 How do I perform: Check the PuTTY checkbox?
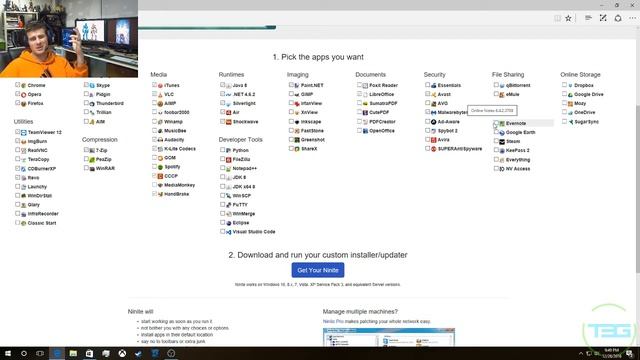click(x=222, y=204)
